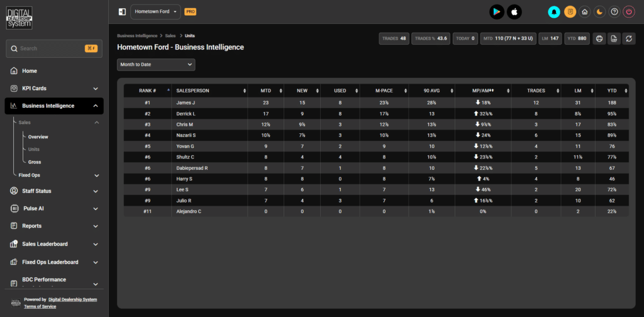Open the help question mark icon
The width and height of the screenshot is (644, 317).
[614, 12]
